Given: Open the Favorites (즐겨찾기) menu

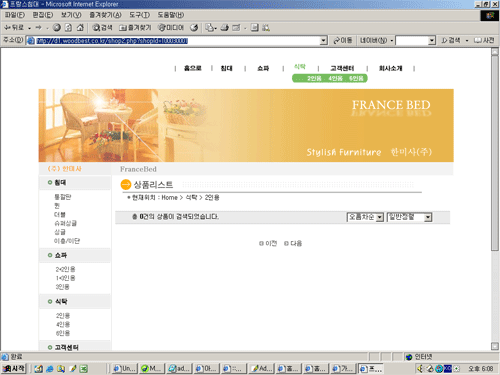Looking at the screenshot, I should 105,15.
